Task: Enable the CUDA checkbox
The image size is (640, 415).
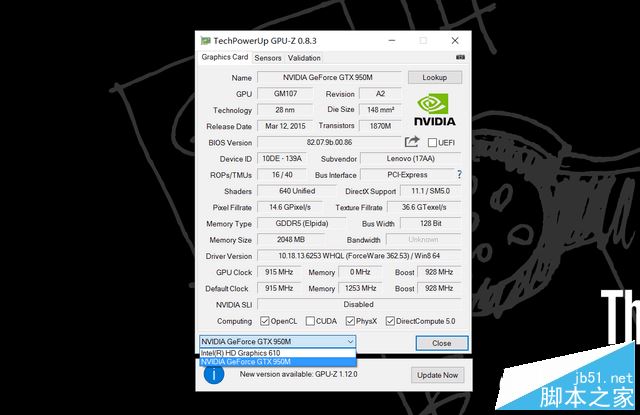Action: pyautogui.click(x=310, y=321)
